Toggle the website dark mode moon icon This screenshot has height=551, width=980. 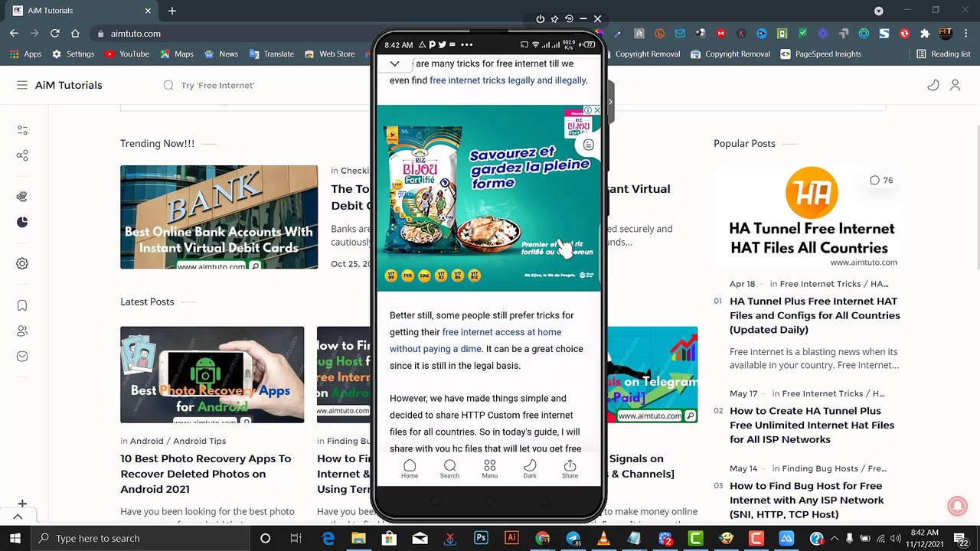[x=933, y=85]
